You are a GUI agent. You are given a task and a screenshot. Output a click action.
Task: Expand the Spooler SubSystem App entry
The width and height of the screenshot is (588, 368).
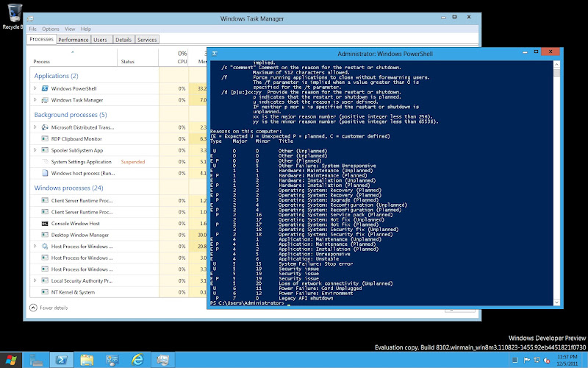pos(35,149)
